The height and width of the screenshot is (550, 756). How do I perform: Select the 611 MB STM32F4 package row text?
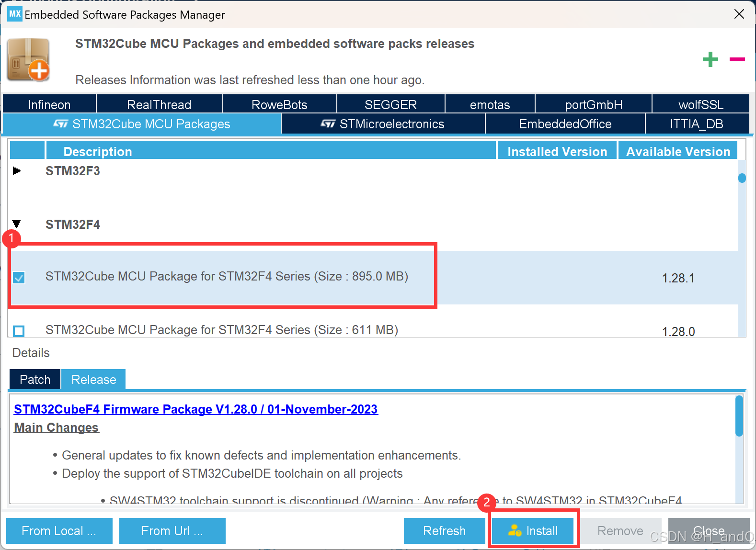point(222,330)
